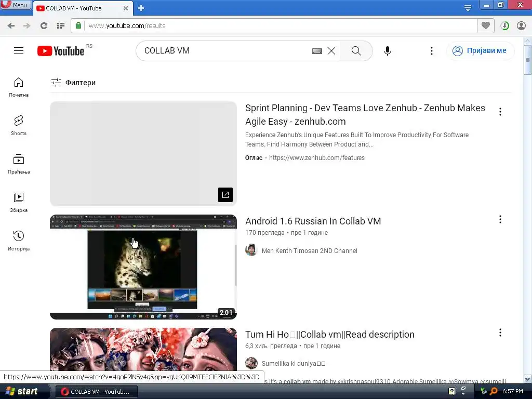532x399 pixels.
Task: Open the on-screen keyboard icon in search box
Action: click(317, 51)
